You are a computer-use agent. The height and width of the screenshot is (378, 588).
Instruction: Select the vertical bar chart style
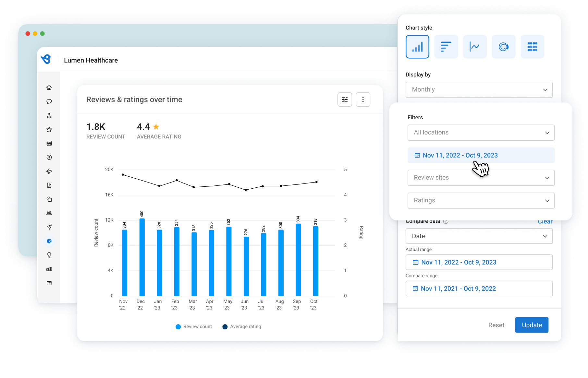[417, 47]
